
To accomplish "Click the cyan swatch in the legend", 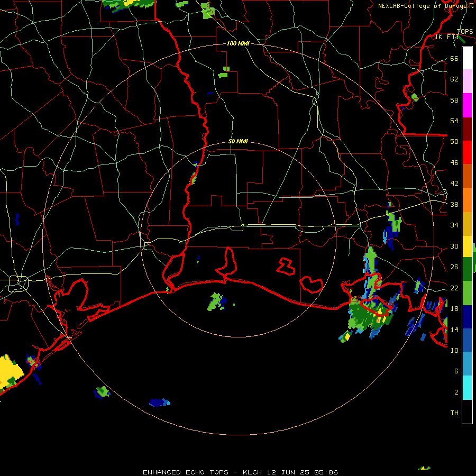I will (467, 388).
